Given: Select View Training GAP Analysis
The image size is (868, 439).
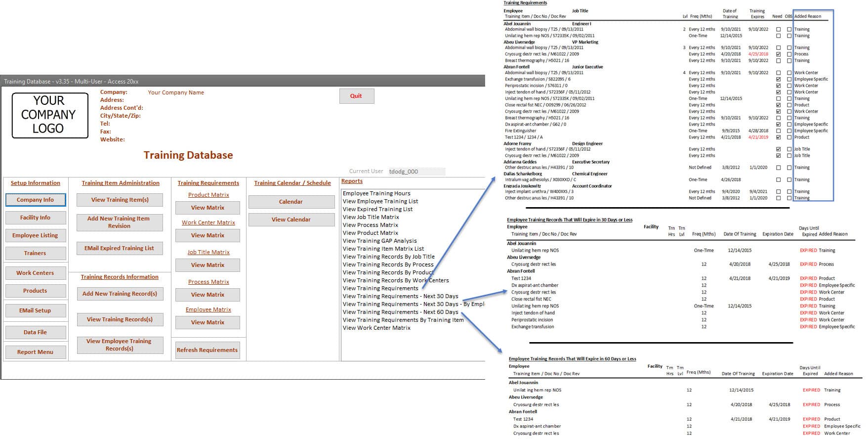Looking at the screenshot, I should coord(380,241).
